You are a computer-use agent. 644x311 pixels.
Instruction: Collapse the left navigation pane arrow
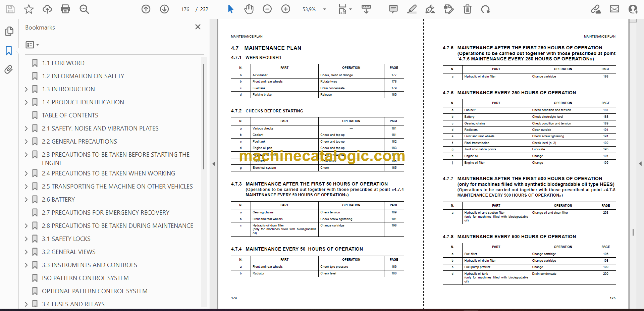[214, 164]
